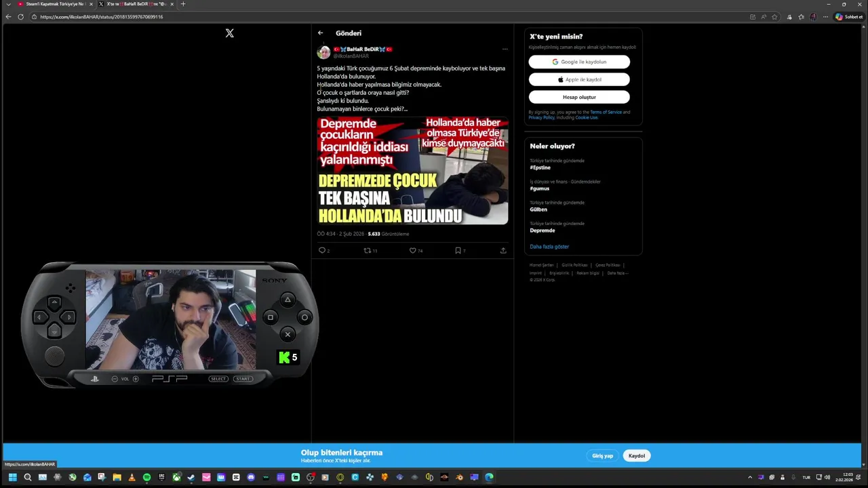Open Windows taskbar search
The width and height of the screenshot is (868, 488).
point(27,477)
